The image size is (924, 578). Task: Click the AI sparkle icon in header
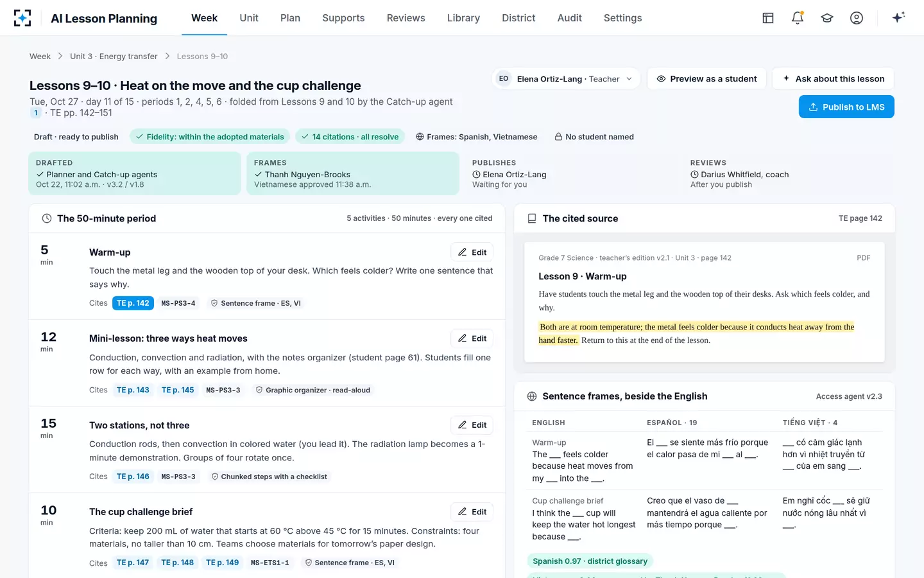[x=898, y=17]
